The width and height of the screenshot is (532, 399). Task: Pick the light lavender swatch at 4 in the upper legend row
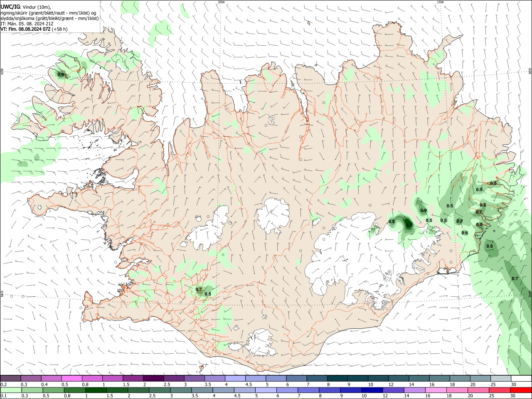[234, 378]
